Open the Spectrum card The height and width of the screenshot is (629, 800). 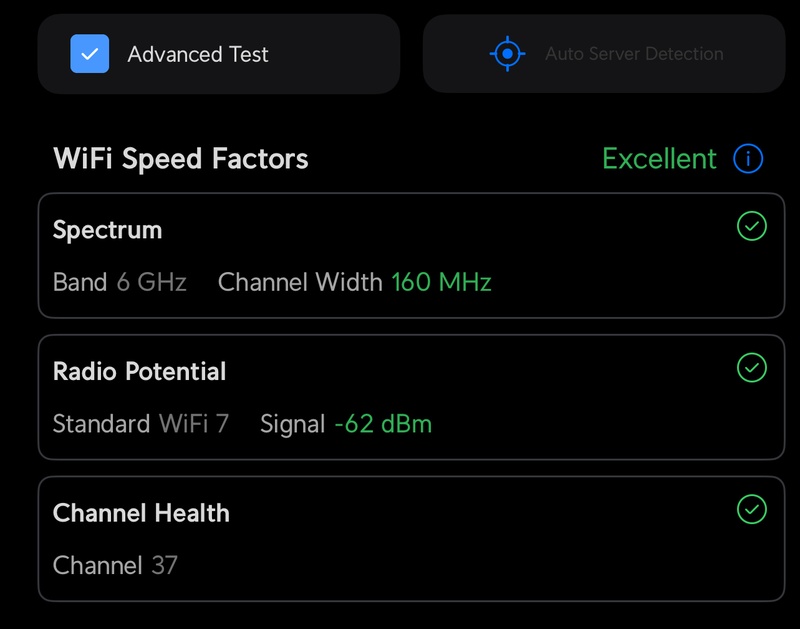[411, 256]
